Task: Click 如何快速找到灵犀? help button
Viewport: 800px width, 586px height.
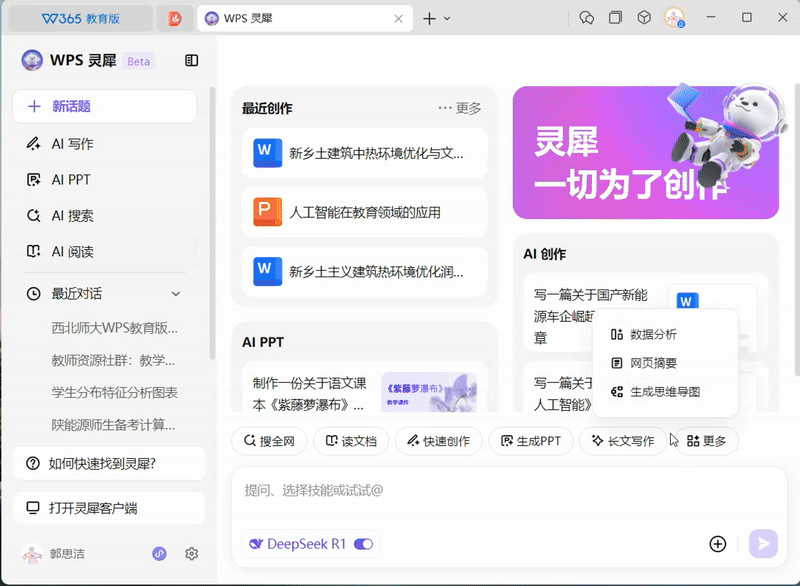Action: pyautogui.click(x=109, y=463)
